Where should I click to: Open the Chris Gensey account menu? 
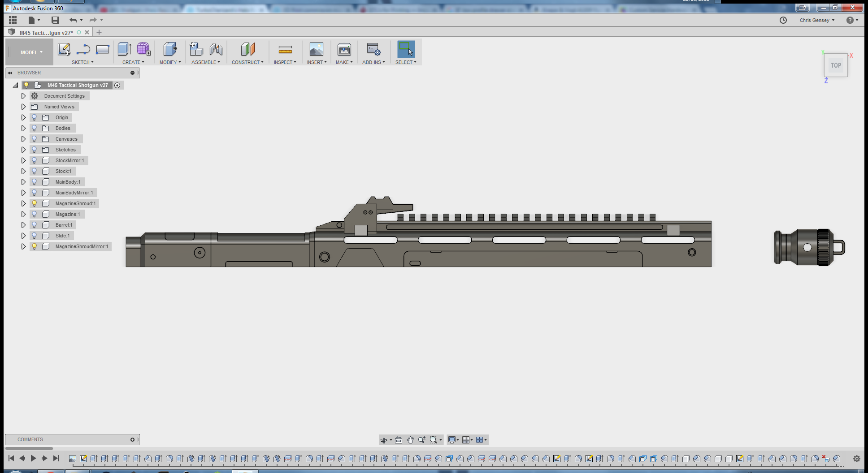[x=817, y=20]
